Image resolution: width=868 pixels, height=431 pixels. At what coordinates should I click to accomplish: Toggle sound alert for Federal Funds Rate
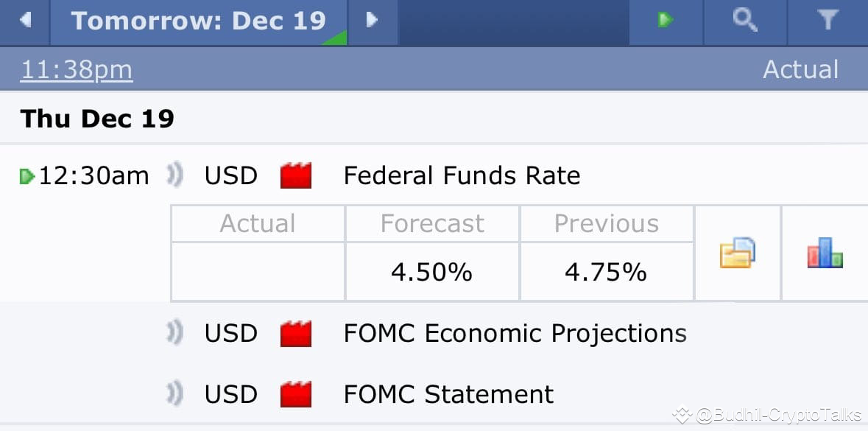[174, 176]
